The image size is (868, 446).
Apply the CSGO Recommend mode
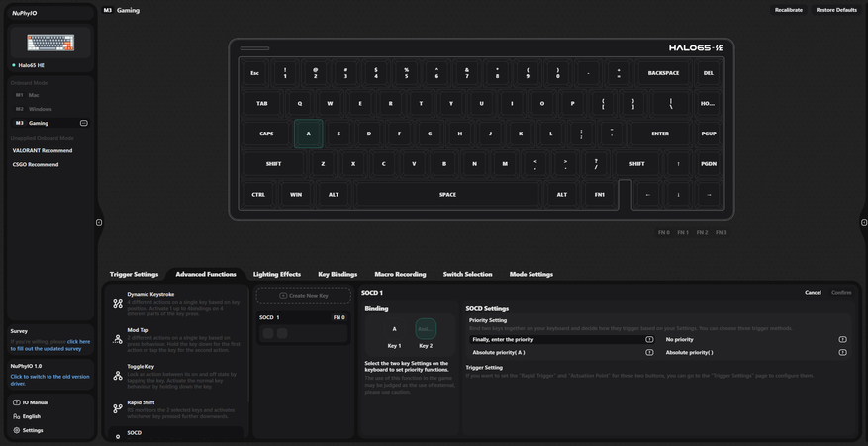point(36,164)
